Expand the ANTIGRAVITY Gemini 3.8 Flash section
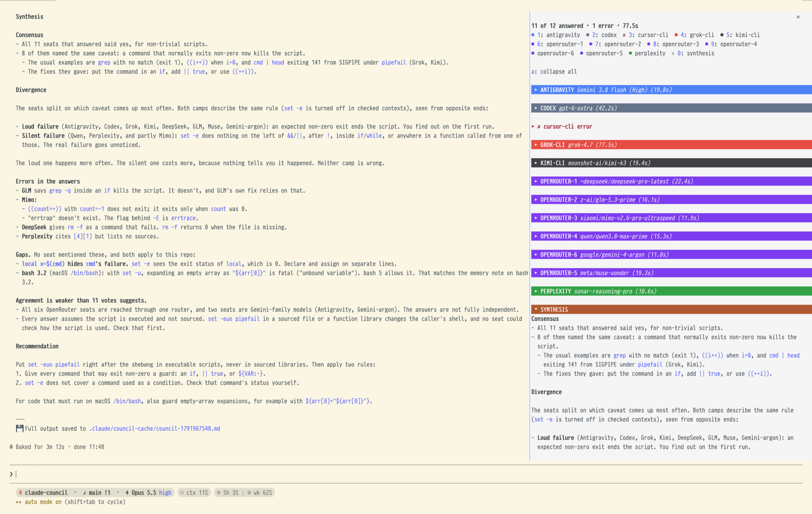Image resolution: width=812 pixels, height=514 pixels. (672, 90)
